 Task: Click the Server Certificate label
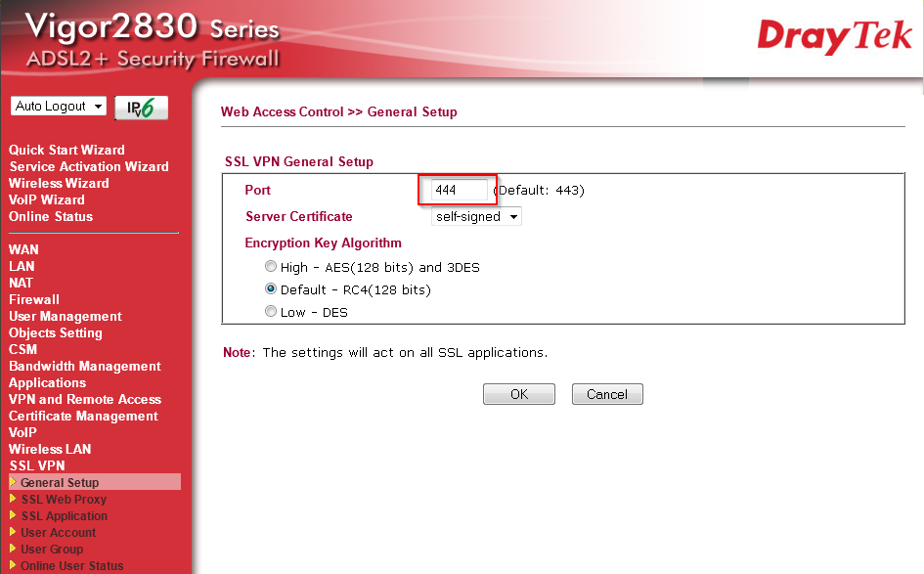coord(299,216)
